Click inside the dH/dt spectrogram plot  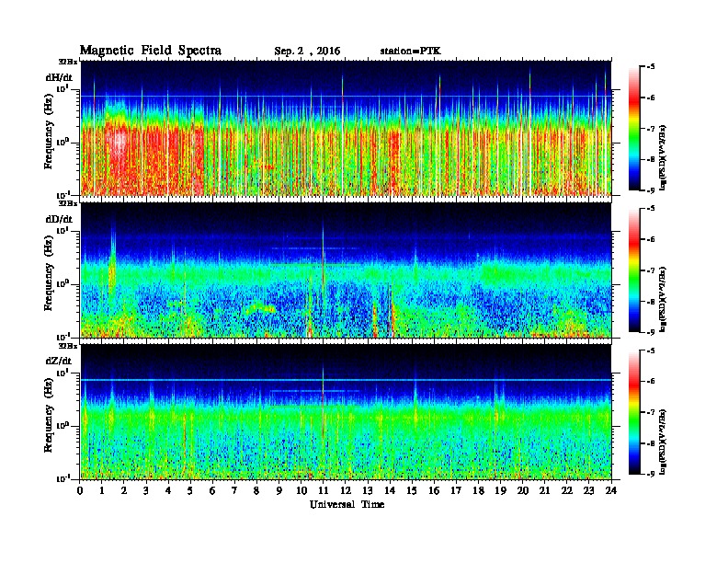[346, 128]
